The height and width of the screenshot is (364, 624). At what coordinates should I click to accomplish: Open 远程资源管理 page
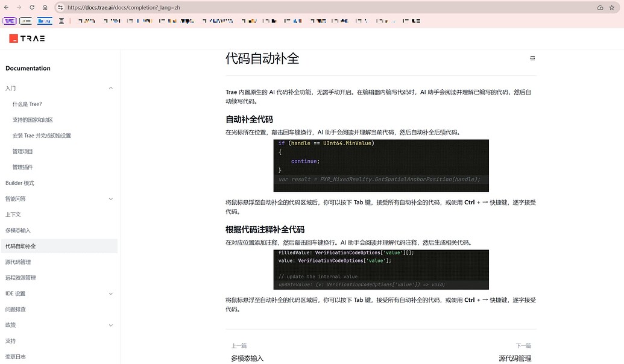coord(20,278)
